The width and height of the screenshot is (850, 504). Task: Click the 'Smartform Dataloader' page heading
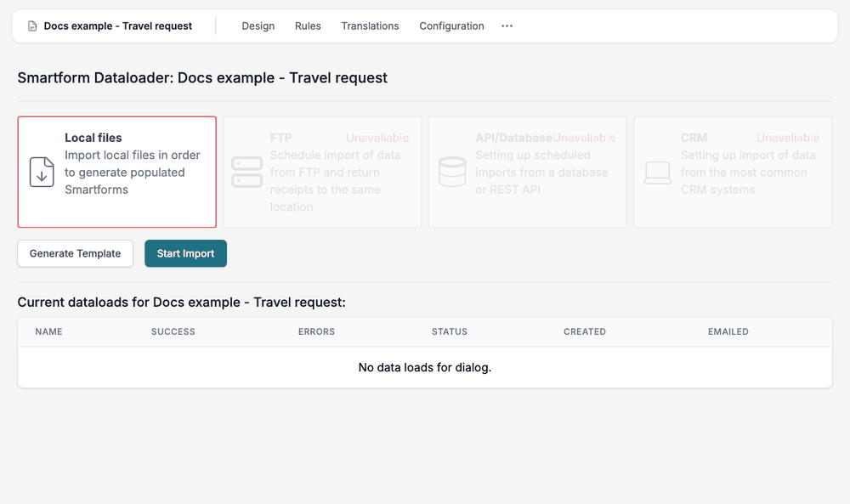(202, 77)
